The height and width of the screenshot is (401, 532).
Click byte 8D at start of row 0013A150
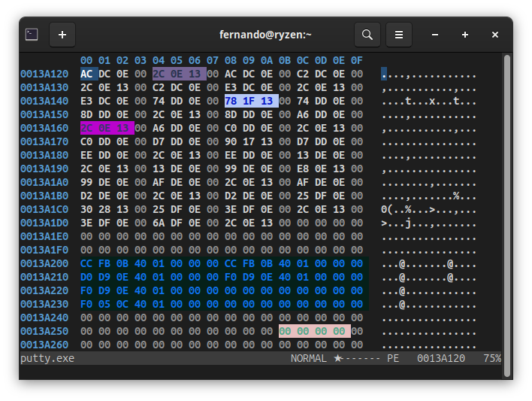(86, 114)
